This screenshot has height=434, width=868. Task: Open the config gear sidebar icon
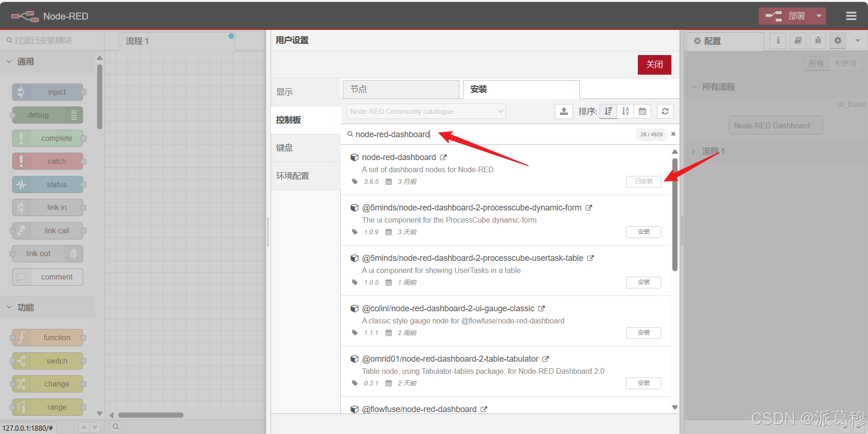tap(838, 41)
